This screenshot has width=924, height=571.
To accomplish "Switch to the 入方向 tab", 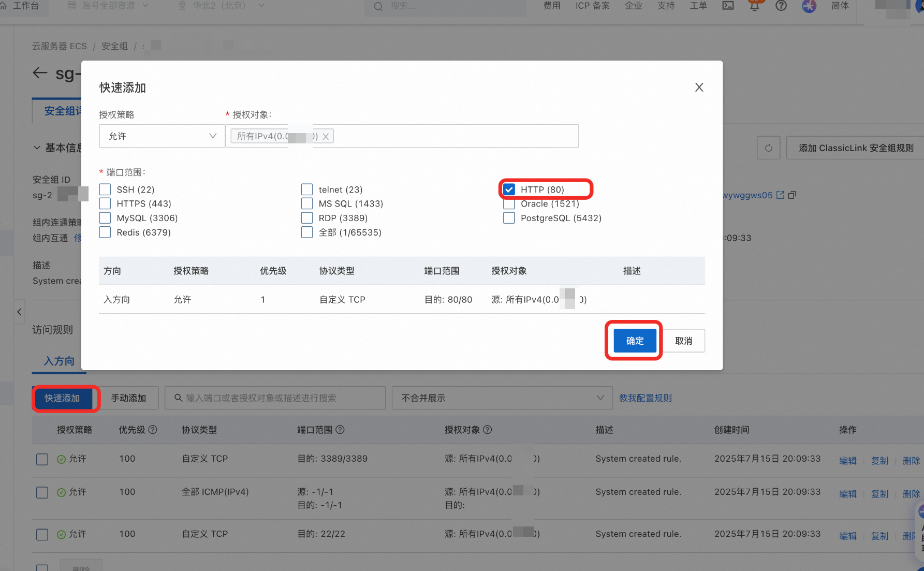I will tap(59, 361).
